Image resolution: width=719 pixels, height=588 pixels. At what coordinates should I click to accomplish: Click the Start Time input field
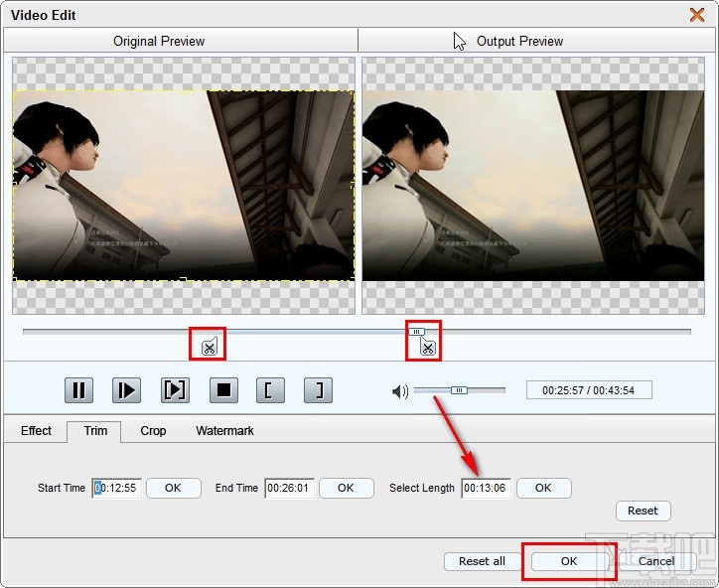coord(117,488)
